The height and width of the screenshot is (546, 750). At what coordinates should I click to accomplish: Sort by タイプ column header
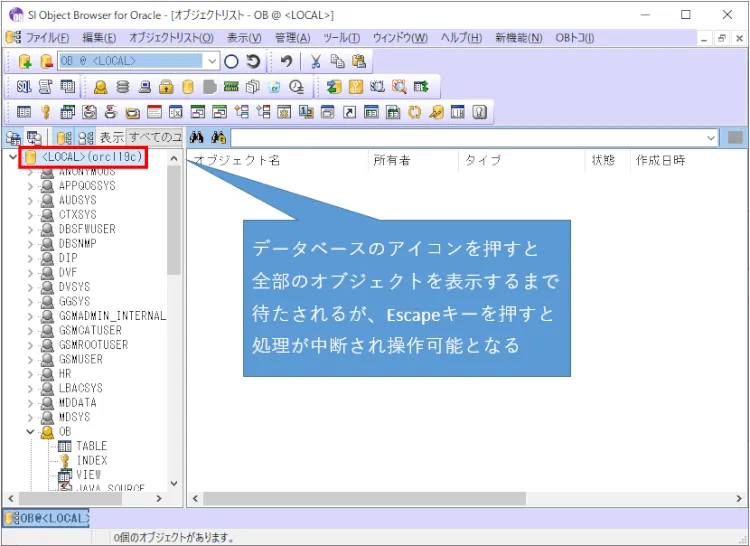click(x=521, y=160)
